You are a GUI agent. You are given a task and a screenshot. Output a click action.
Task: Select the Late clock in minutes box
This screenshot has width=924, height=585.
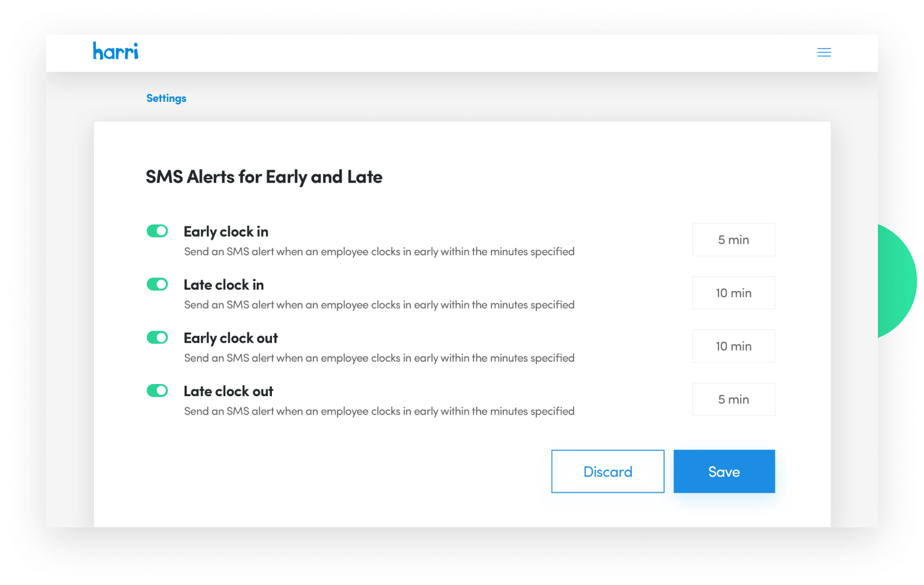pyautogui.click(x=733, y=293)
